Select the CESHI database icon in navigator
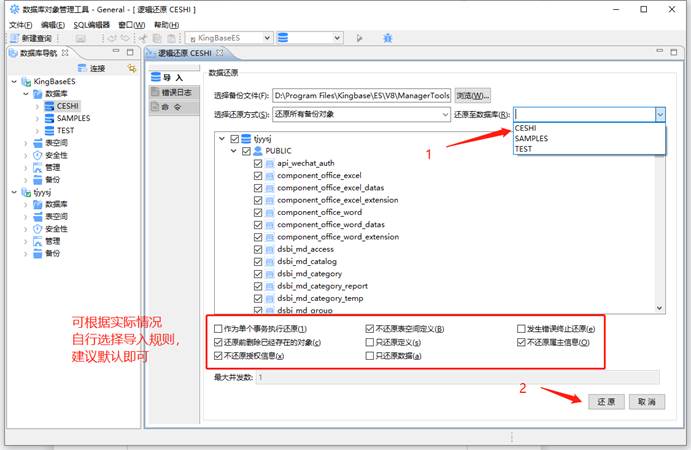 click(x=49, y=106)
